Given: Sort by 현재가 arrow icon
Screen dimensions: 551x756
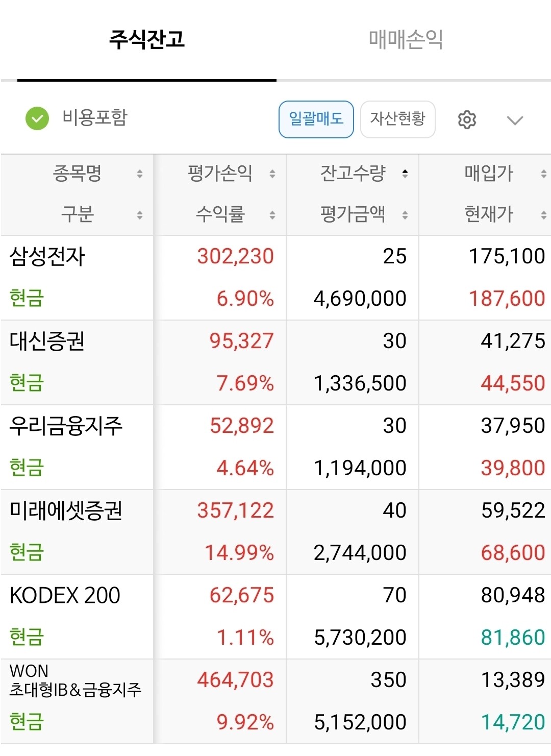Looking at the screenshot, I should coord(544,215).
